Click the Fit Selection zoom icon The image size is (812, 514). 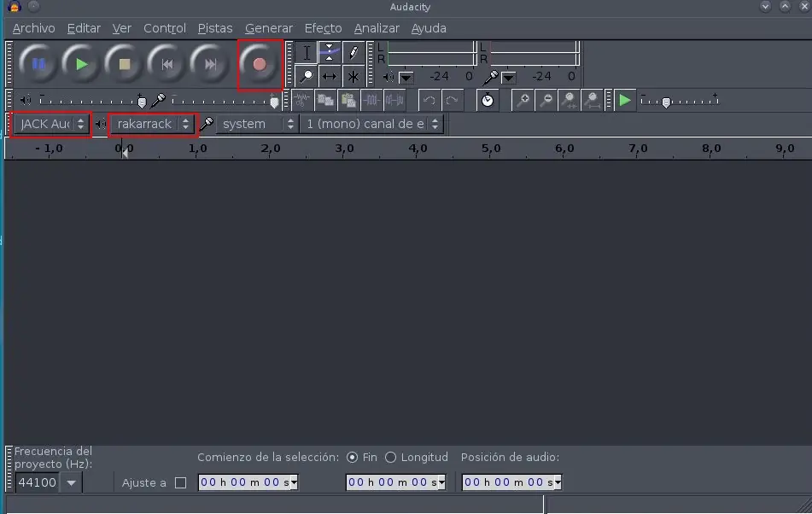coord(570,101)
